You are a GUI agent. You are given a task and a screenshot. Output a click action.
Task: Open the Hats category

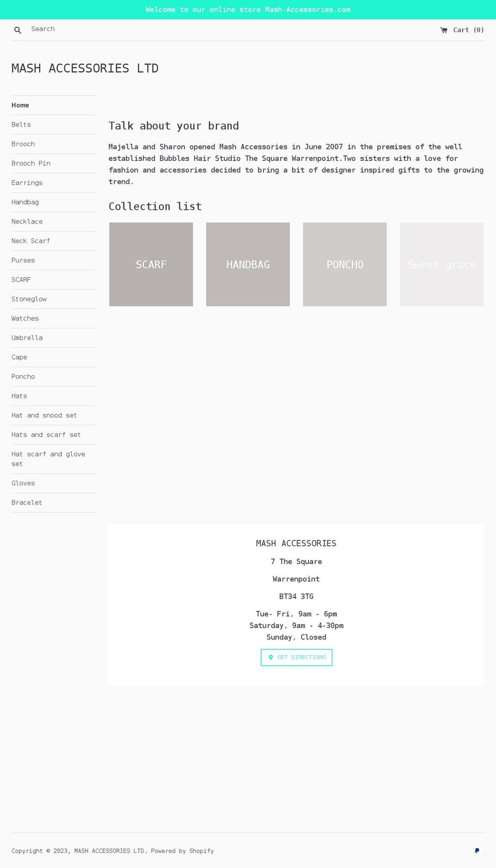[x=54, y=396]
